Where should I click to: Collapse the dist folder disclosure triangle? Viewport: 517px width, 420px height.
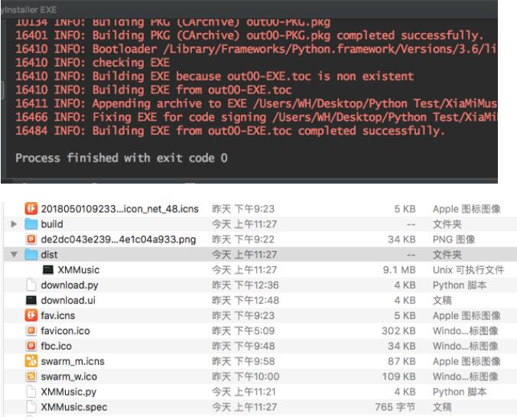14,255
